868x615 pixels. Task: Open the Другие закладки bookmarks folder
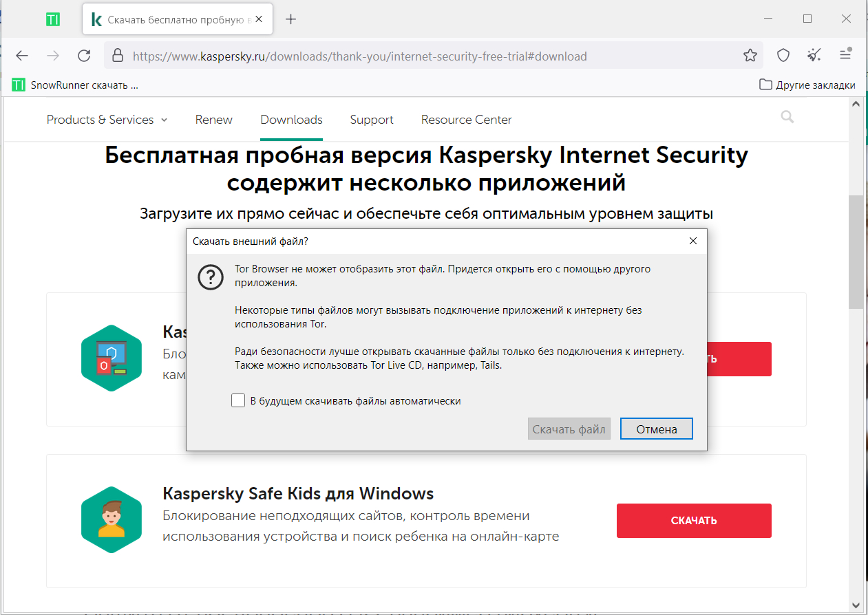click(x=807, y=85)
